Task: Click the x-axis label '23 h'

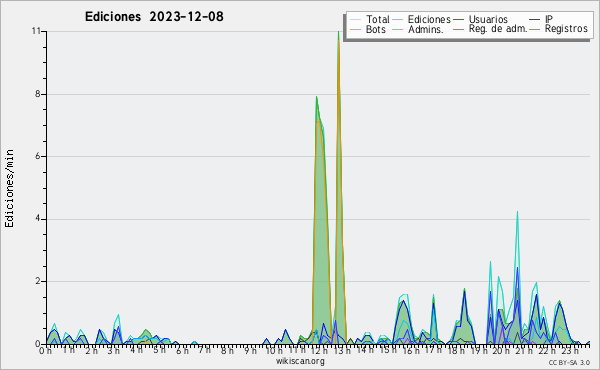Action: click(x=569, y=350)
